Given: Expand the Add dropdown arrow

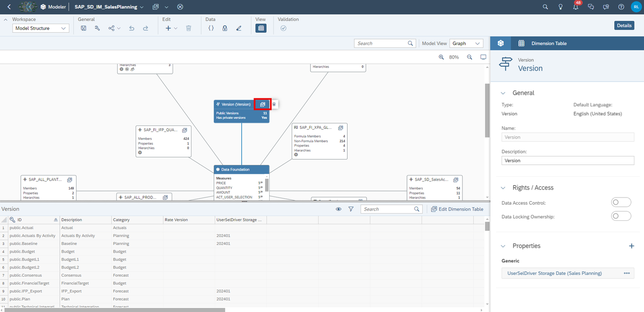Looking at the screenshot, I should coord(176,28).
